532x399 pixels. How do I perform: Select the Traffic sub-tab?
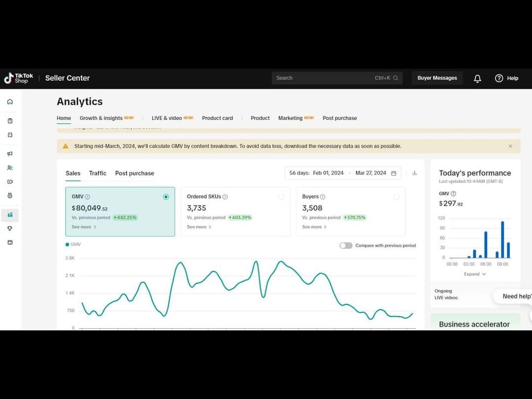click(x=98, y=173)
